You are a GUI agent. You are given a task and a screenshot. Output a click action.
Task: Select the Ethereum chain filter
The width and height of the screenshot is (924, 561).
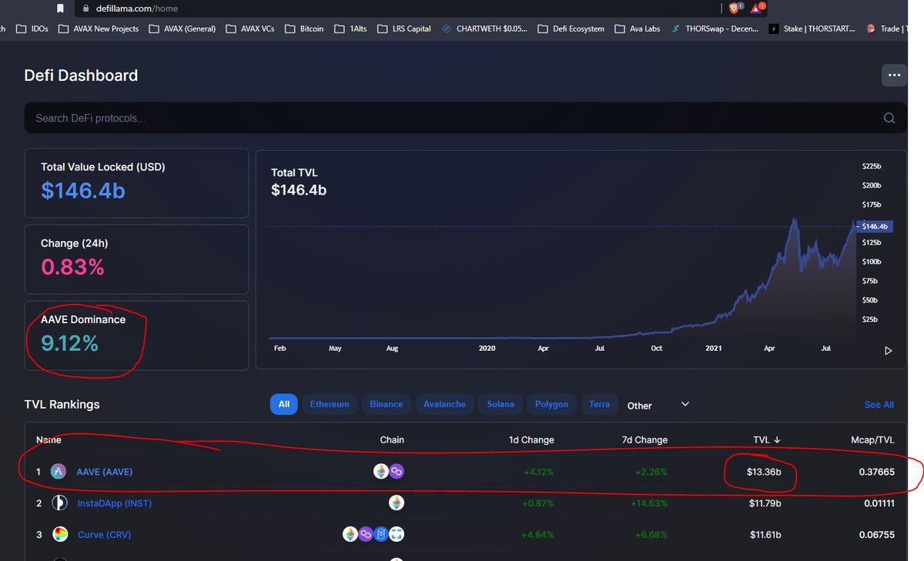point(330,404)
